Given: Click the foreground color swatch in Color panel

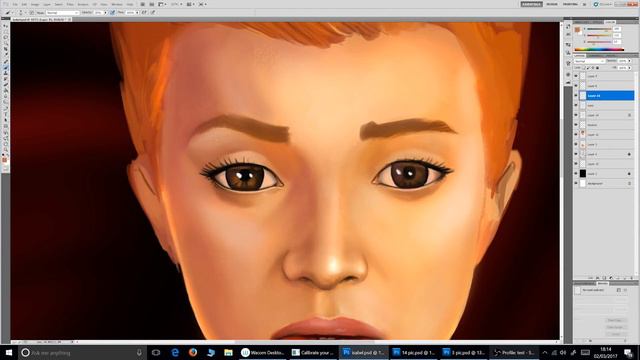Looking at the screenshot, I should pos(577,30).
